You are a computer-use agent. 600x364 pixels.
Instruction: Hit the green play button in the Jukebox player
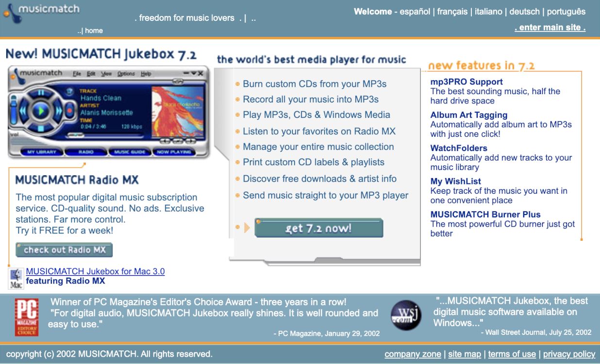[41, 111]
